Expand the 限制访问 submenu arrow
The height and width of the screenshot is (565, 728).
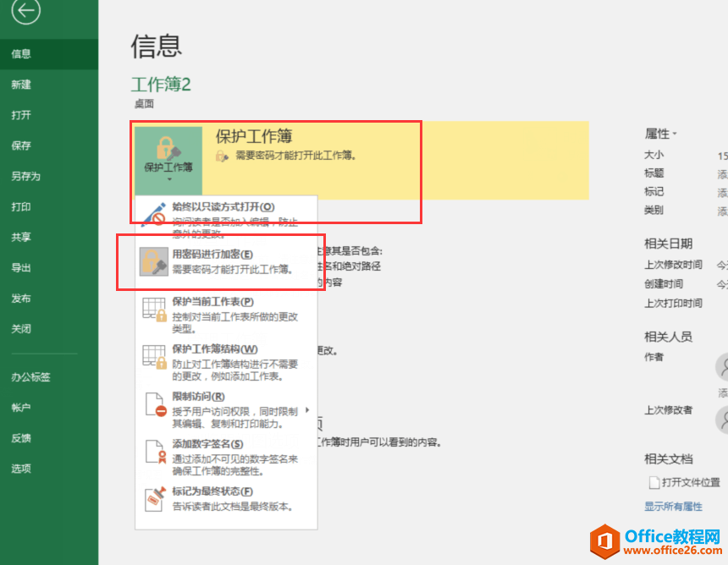coord(307,409)
